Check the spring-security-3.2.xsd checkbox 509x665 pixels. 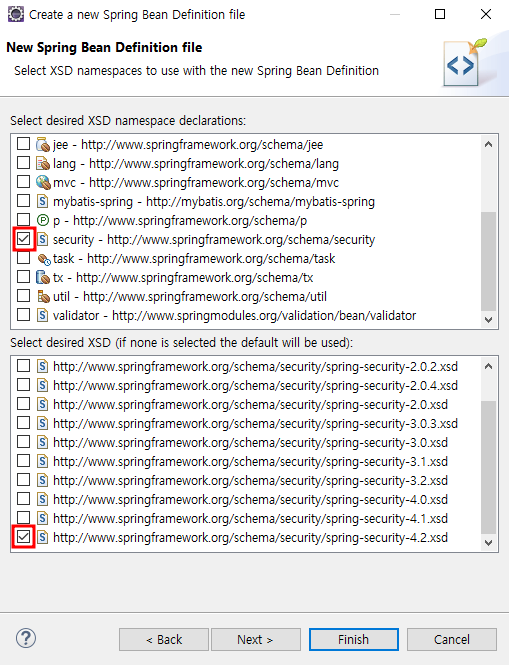(x=23, y=479)
